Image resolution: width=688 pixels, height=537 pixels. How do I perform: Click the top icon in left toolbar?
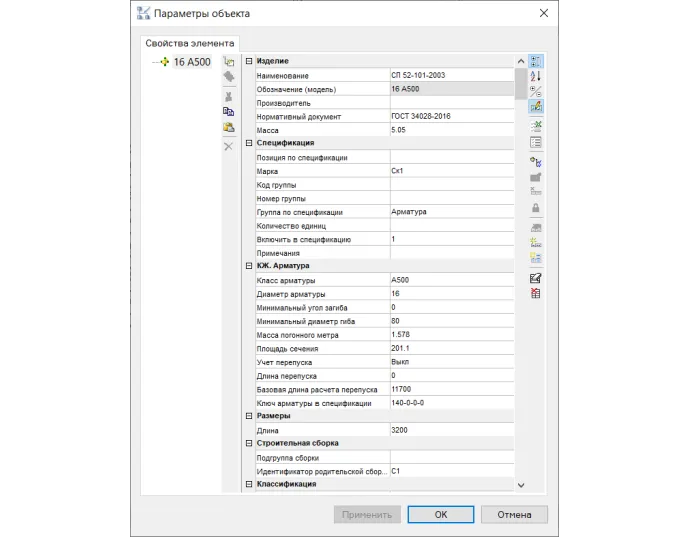[x=228, y=62]
